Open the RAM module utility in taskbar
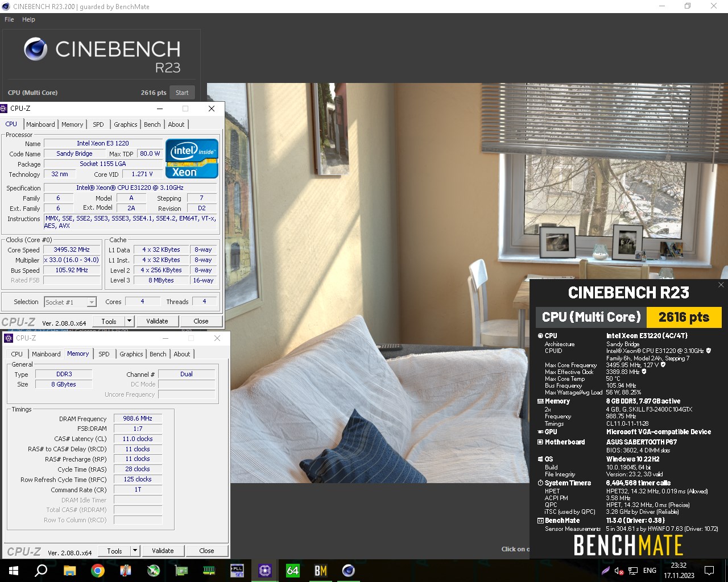Viewport: 728px width, 582px height. click(x=209, y=571)
